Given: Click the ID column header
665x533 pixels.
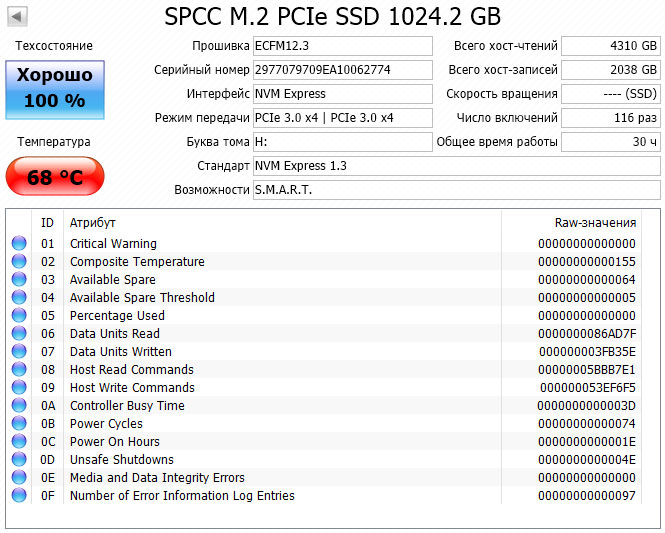Looking at the screenshot, I should click(x=48, y=223).
